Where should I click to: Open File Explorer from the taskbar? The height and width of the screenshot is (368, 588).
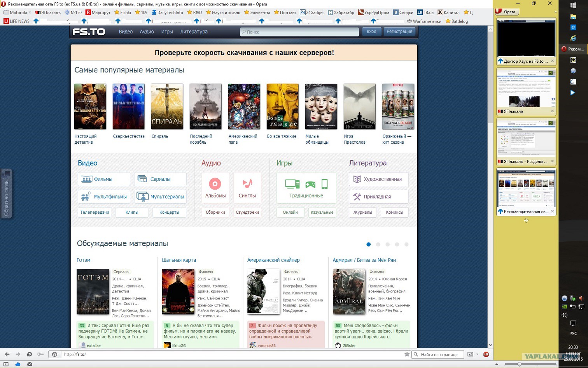coord(573,17)
